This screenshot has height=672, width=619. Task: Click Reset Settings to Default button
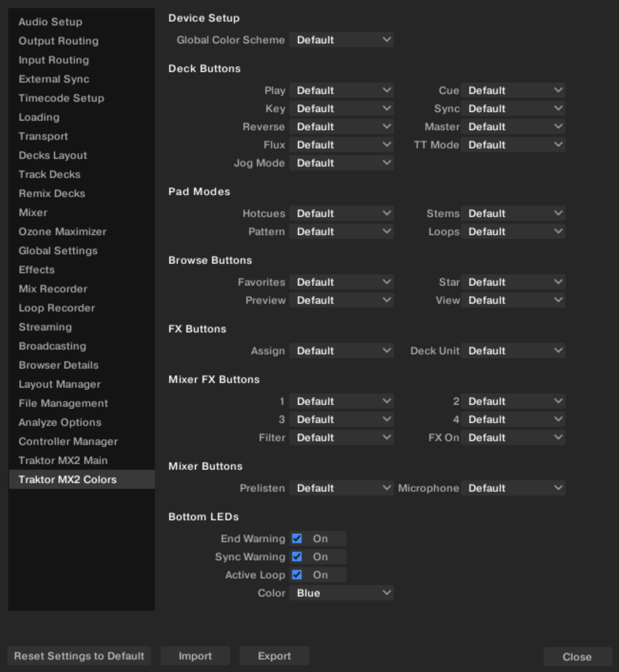click(x=79, y=656)
